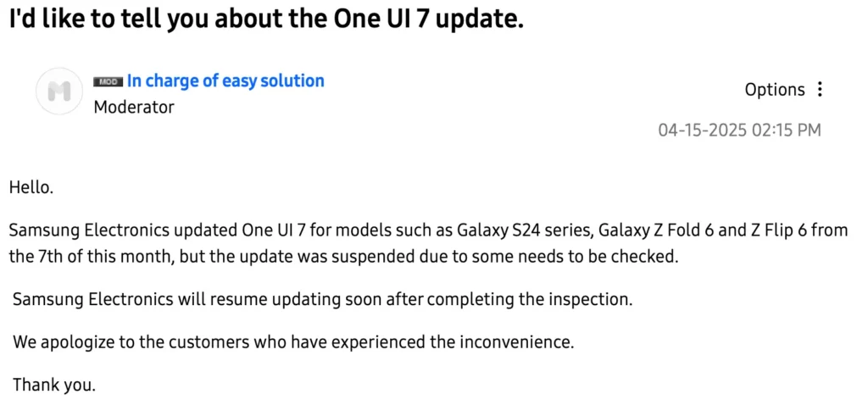Click the line starting 'the 7th of this month'
This screenshot has height=416, width=868.
344,258
